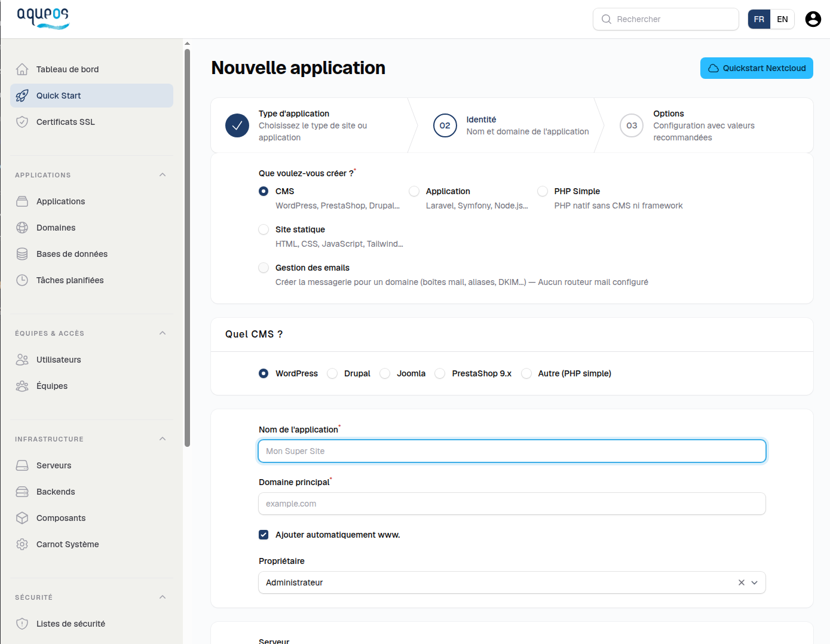This screenshot has width=830, height=644.
Task: Click the Domaine principal field
Action: 512,504
